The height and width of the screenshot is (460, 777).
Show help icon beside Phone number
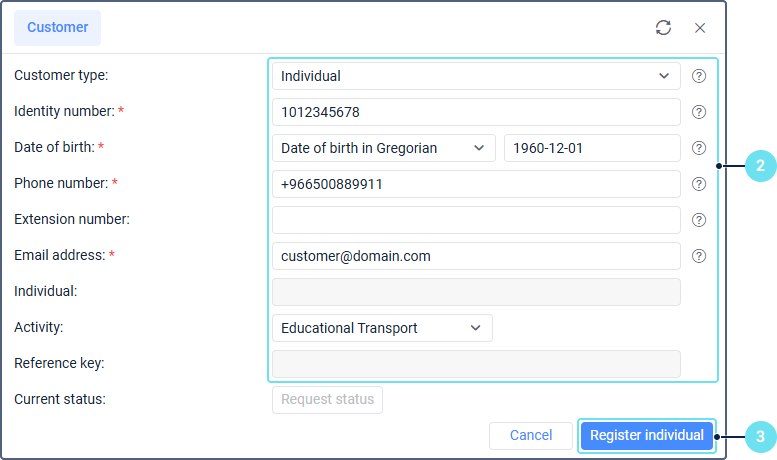[x=699, y=184]
